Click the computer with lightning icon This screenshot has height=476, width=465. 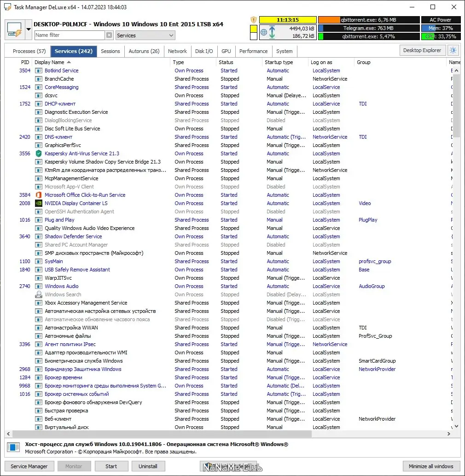pyautogui.click(x=15, y=29)
